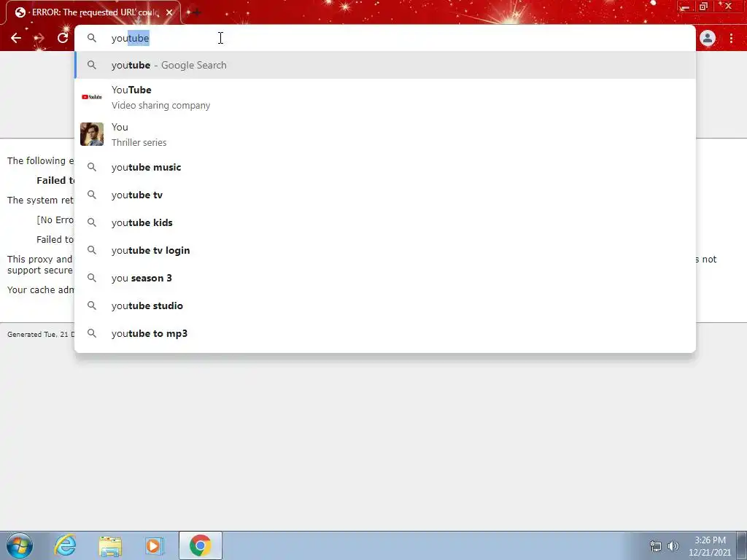Reload the page with the refresh icon

[x=63, y=38]
